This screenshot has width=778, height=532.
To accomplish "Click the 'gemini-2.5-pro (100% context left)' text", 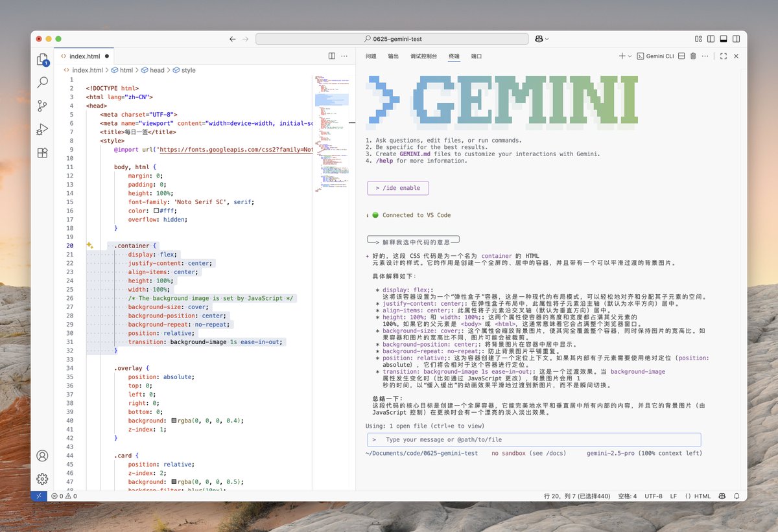I will pos(644,454).
